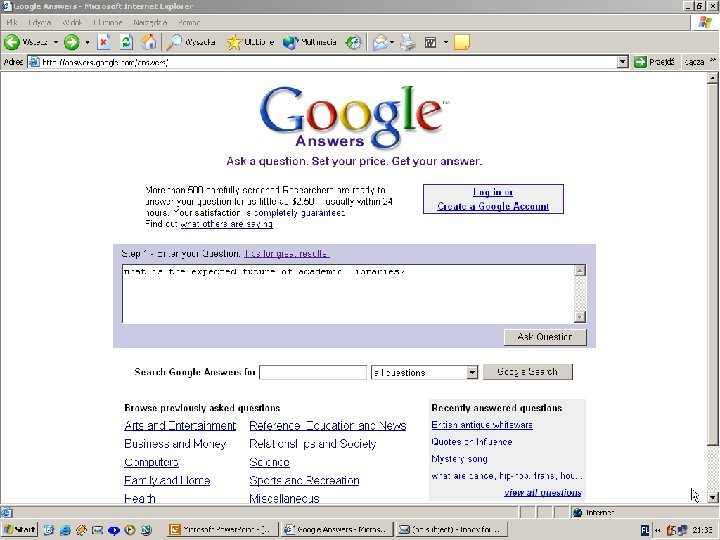Screen dimensions: 720x540
Task: Click the Wstecz back arrow icon
Action: 12,42
